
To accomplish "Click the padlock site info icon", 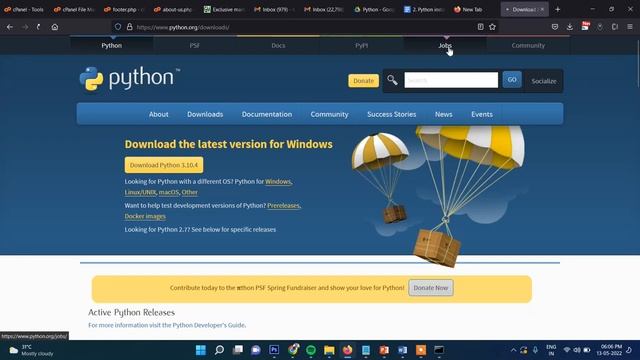I will click(x=129, y=27).
